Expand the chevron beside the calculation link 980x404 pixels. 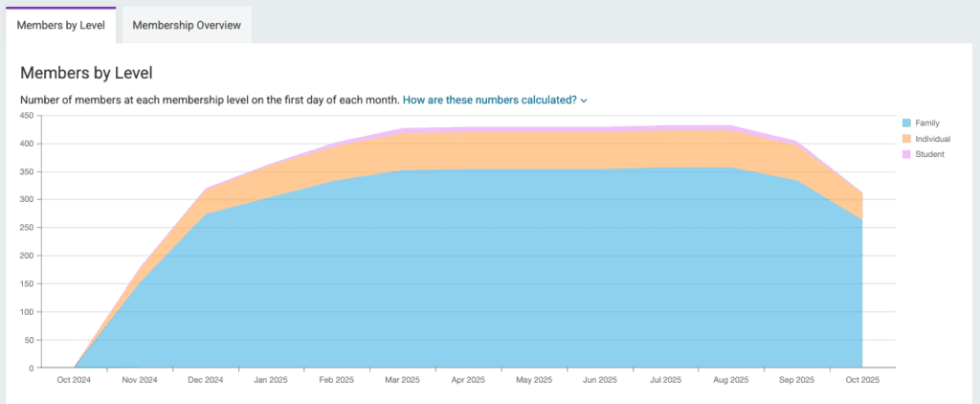[584, 101]
